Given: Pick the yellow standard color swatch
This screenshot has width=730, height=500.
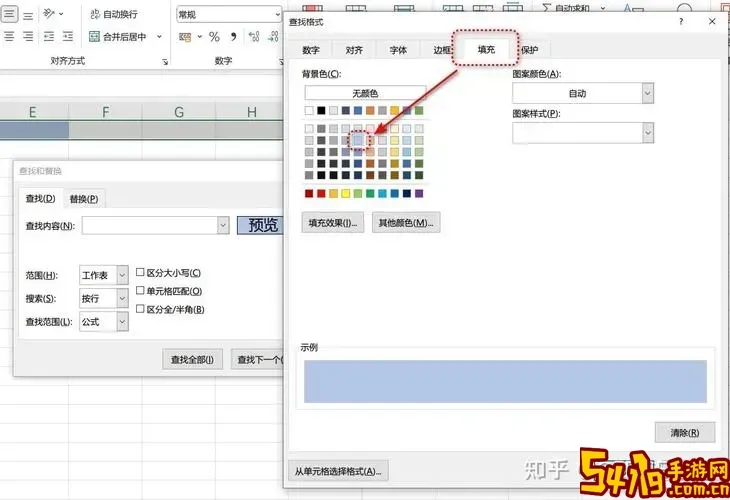Looking at the screenshot, I should (345, 193).
